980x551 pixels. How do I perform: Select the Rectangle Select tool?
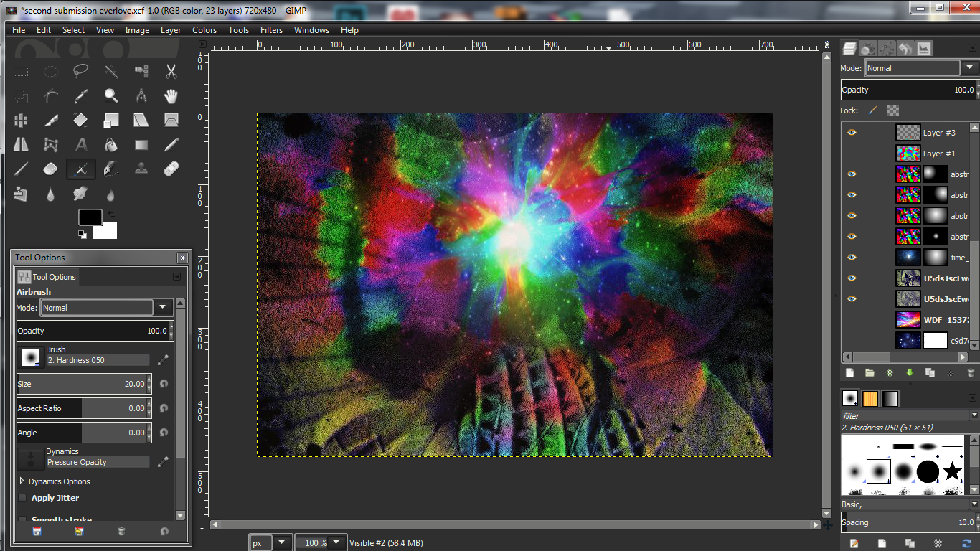click(21, 71)
